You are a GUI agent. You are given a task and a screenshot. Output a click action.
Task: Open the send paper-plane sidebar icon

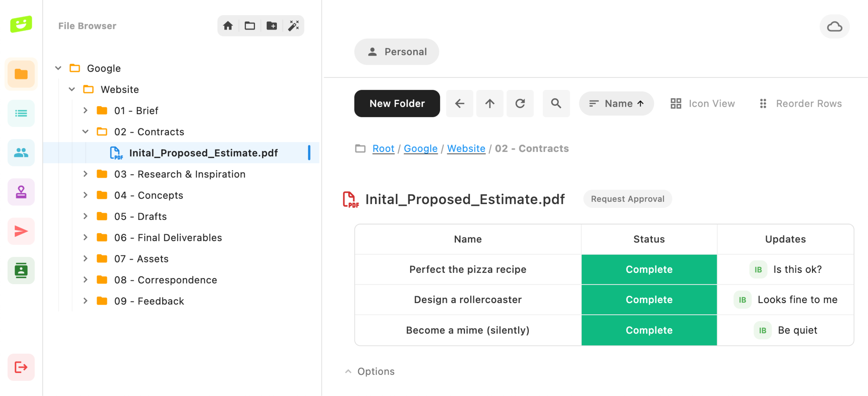point(21,231)
